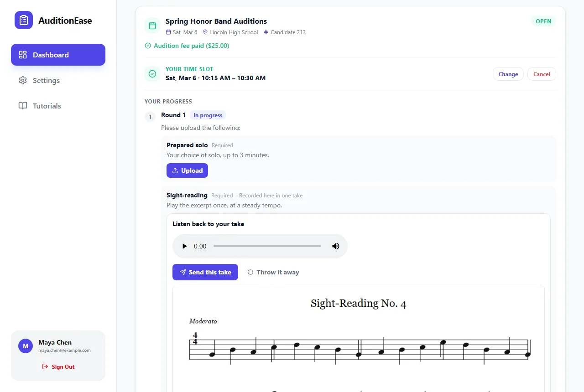Screen dimensions: 584x392
Task: Click the Change time slot button
Action: tap(508, 74)
